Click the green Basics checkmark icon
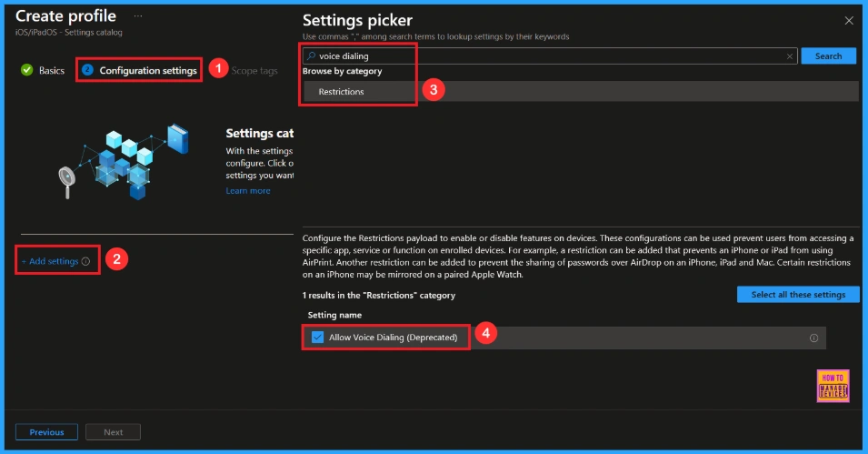 tap(26, 70)
